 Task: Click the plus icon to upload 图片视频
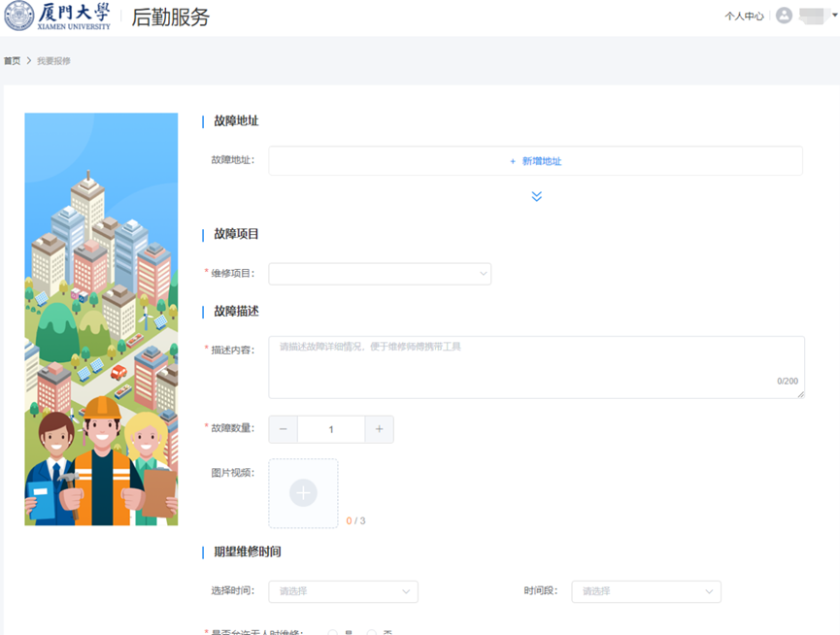coord(303,493)
